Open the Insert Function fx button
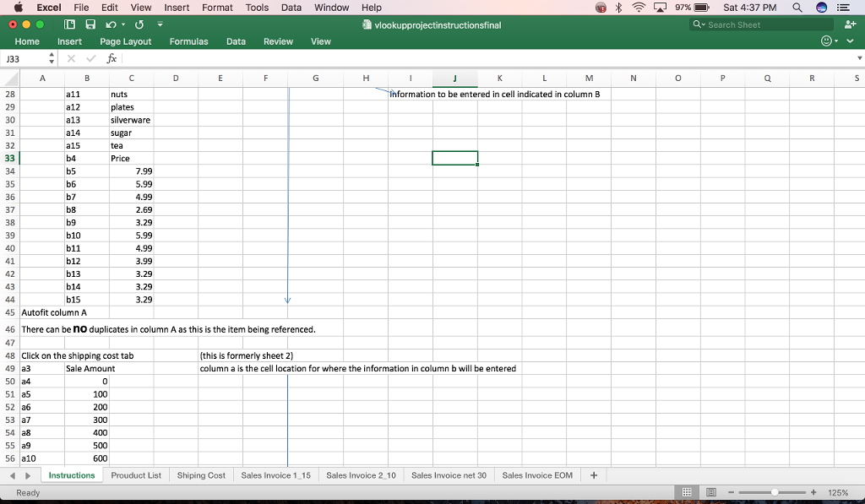Viewport: 865px width, 504px height. (112, 58)
